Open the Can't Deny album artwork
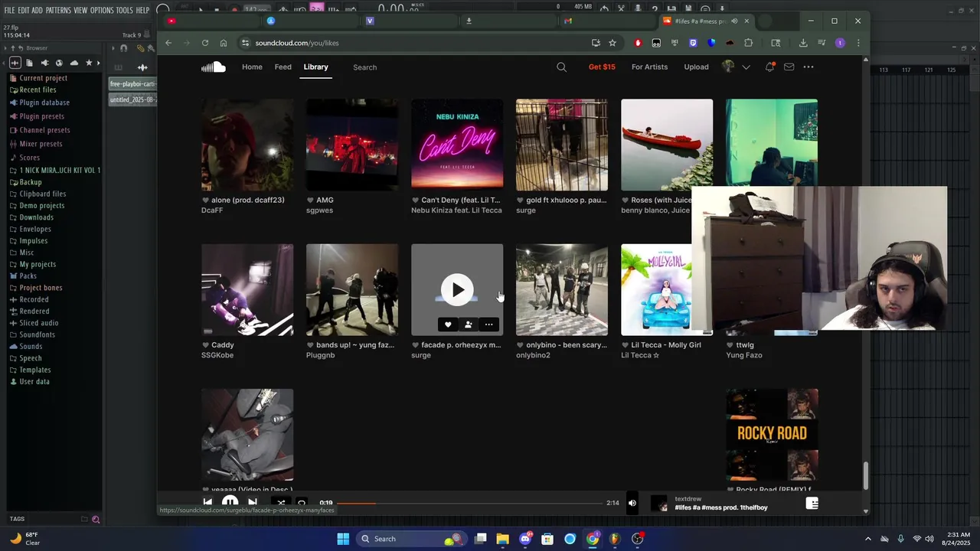The image size is (980, 551). coord(457,145)
